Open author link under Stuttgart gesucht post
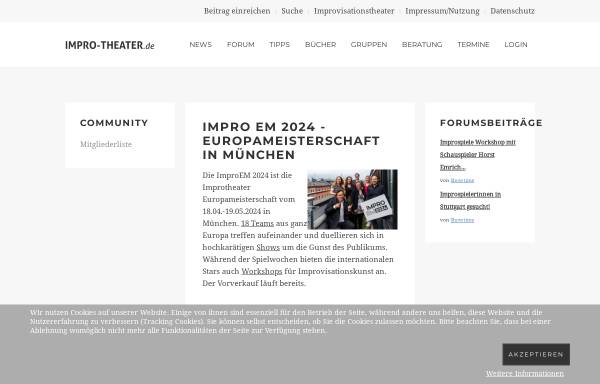 point(462,220)
